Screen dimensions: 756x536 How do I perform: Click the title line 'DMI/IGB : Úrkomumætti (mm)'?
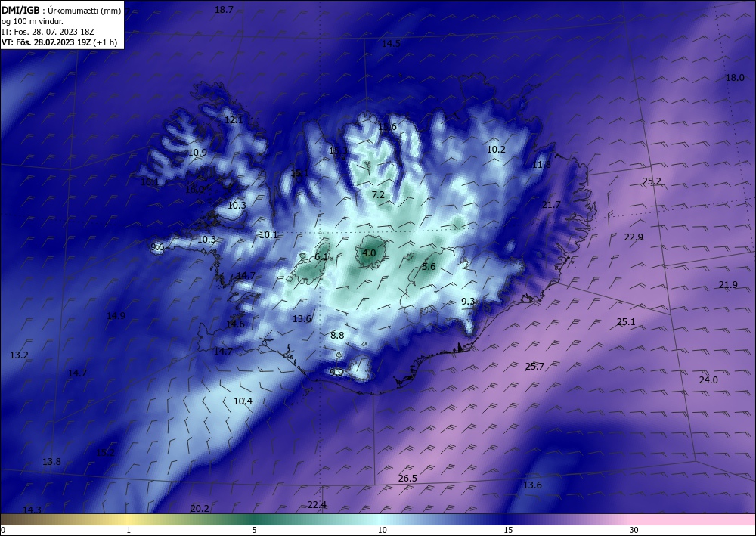point(61,10)
